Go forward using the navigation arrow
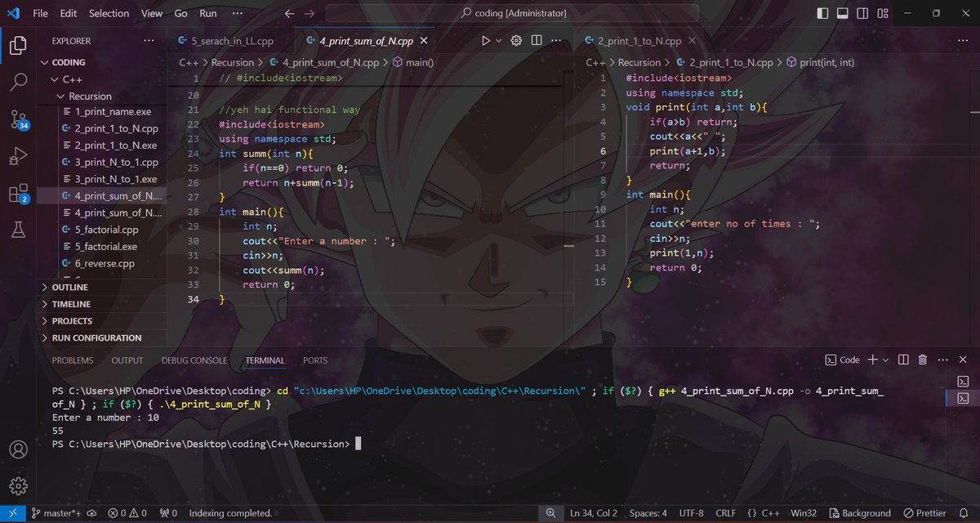This screenshot has height=523, width=980. tap(309, 13)
